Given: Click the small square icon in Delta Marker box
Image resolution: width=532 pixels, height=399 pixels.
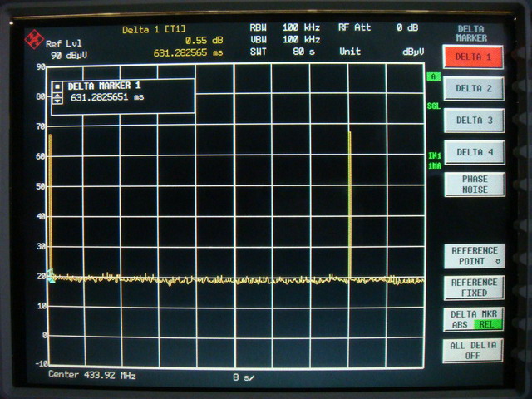Looking at the screenshot, I should coord(57,86).
